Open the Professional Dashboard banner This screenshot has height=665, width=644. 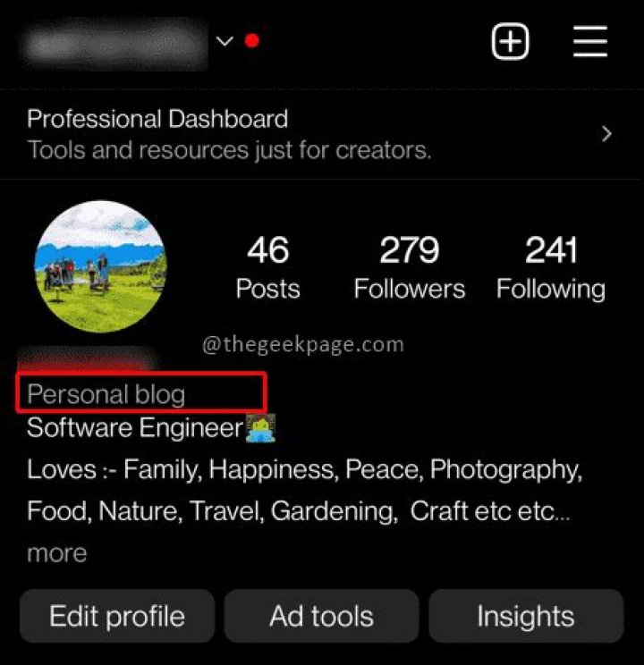click(322, 134)
